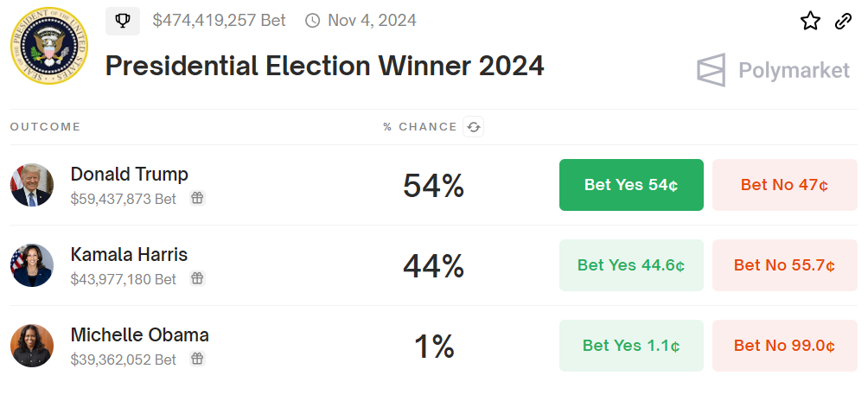Click the refresh icon beside % Chance

point(473,127)
